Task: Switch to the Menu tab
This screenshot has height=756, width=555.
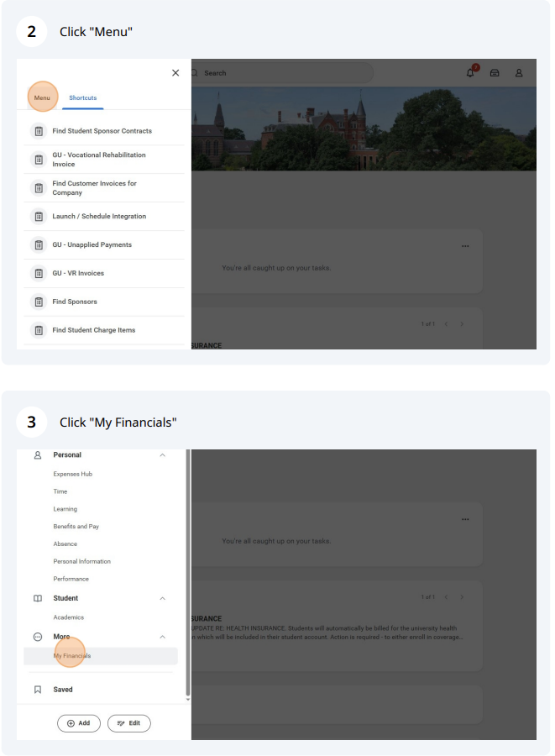Action: (42, 98)
